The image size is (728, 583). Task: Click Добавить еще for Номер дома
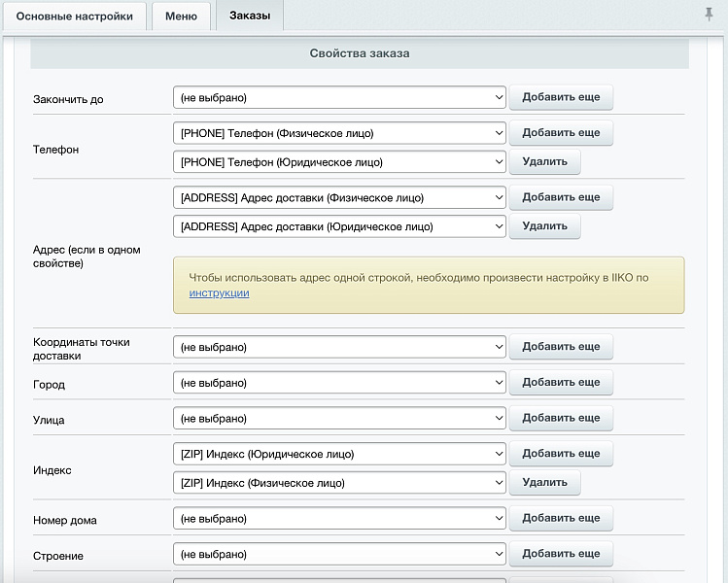click(561, 518)
